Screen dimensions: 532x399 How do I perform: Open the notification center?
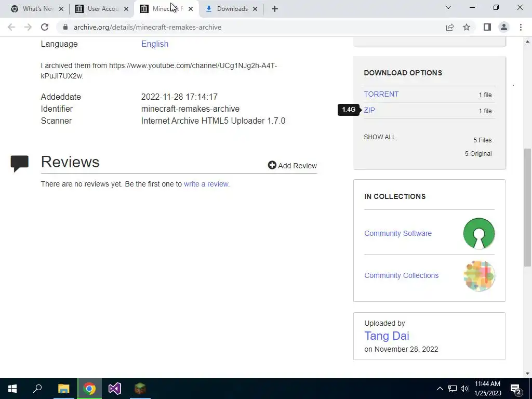click(516, 389)
